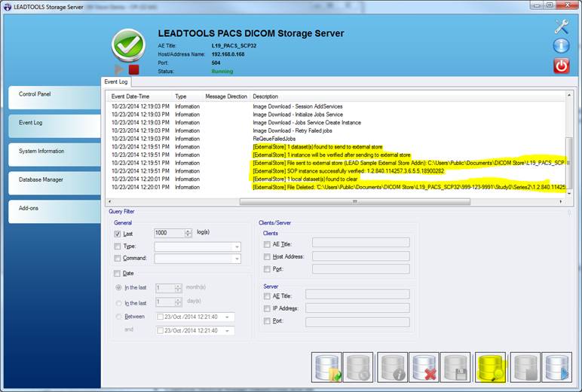Image resolution: width=582 pixels, height=392 pixels.
Task: Click the greyed database document icon
Action: 525,368
